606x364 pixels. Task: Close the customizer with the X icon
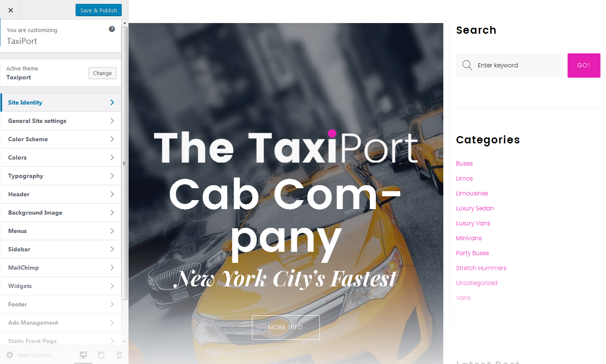point(11,10)
